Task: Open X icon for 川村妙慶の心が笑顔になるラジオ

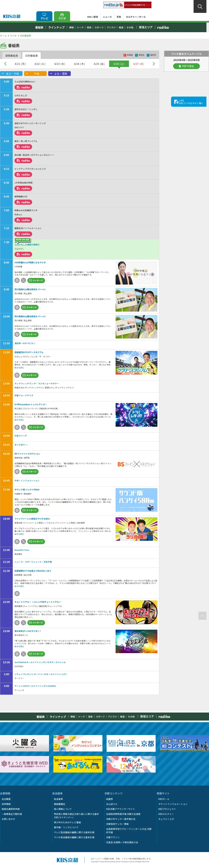Action: [x=23, y=280]
